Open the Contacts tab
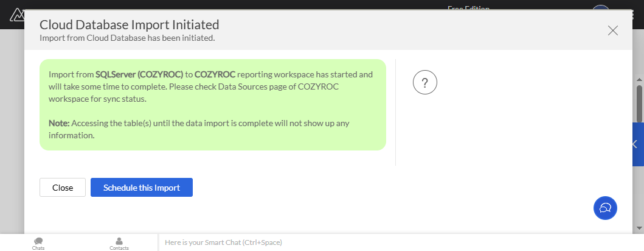Image resolution: width=644 pixels, height=251 pixels. tap(119, 244)
